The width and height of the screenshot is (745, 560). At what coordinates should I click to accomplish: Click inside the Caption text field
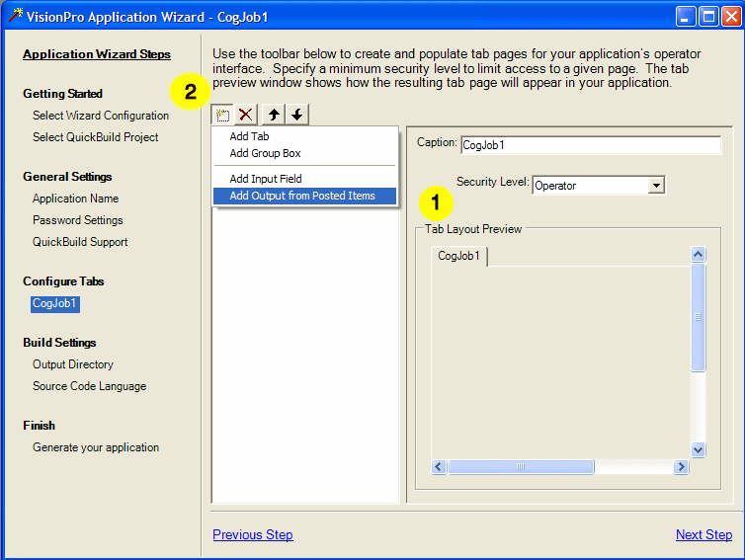591,145
